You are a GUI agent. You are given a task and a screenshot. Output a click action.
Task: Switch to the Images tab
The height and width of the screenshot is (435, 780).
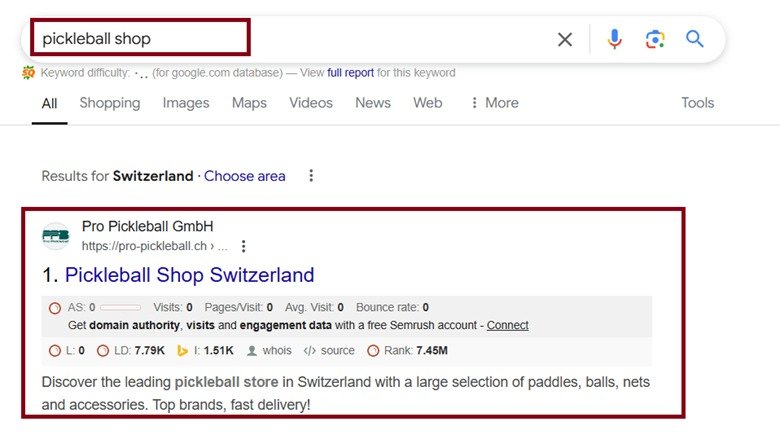pos(186,103)
